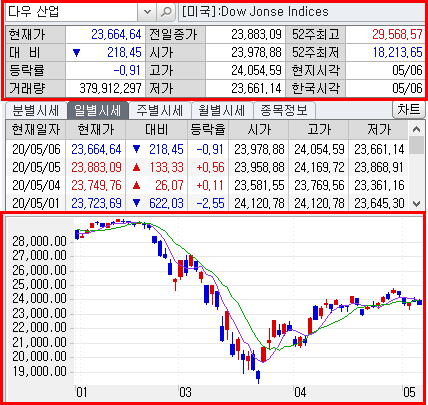Click the 다우 산업 index name field
This screenshot has width=428, height=405.
[x=71, y=12]
